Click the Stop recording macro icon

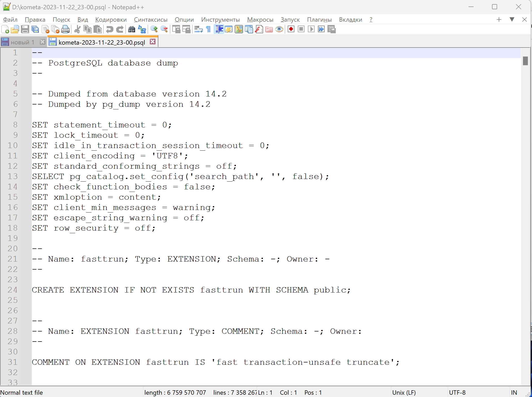coord(301,29)
